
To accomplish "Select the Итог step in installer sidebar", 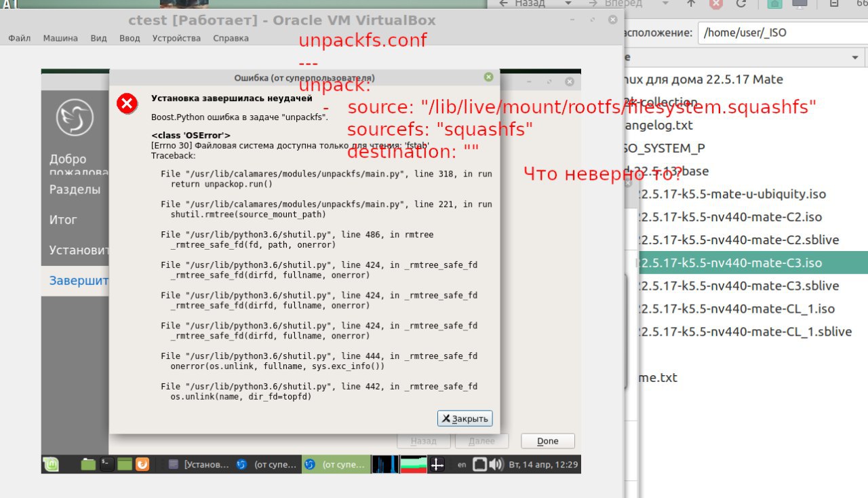I will tap(75, 220).
